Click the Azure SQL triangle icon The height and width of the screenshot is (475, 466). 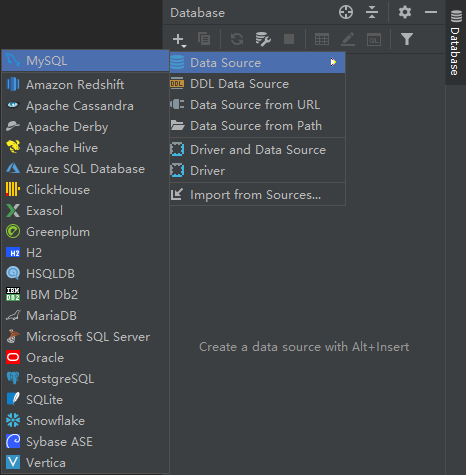point(13,168)
